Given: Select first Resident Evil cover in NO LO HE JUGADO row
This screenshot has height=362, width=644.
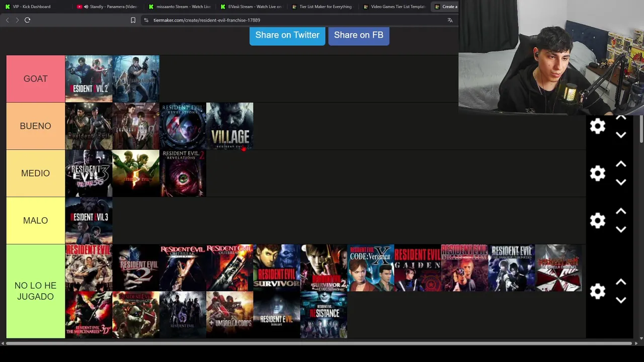Looking at the screenshot, I should tap(89, 268).
